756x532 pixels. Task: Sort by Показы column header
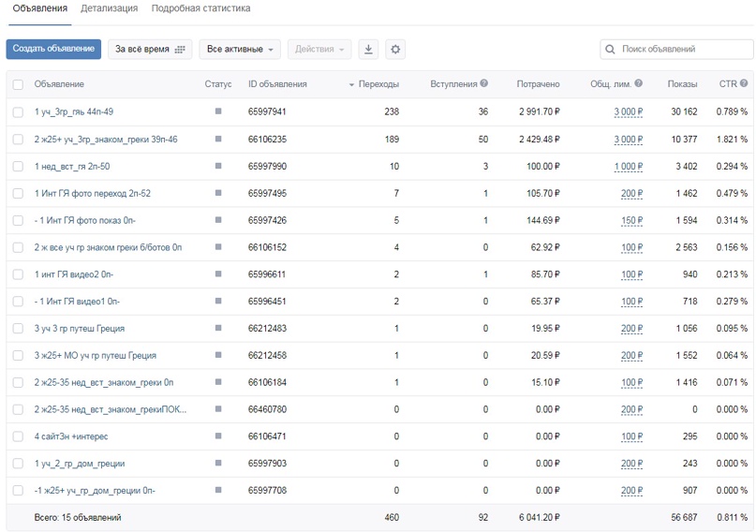(682, 84)
